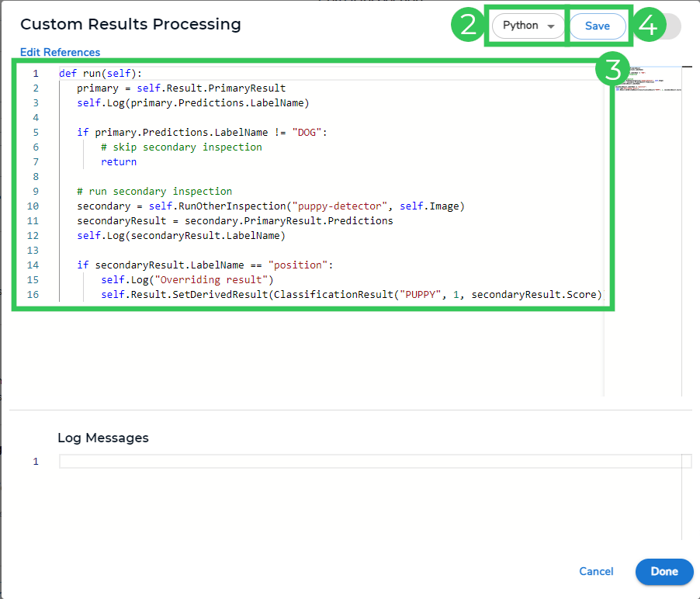Click line 1 'def run(self):'
Viewport: 700px width, 599px height.
pos(100,73)
